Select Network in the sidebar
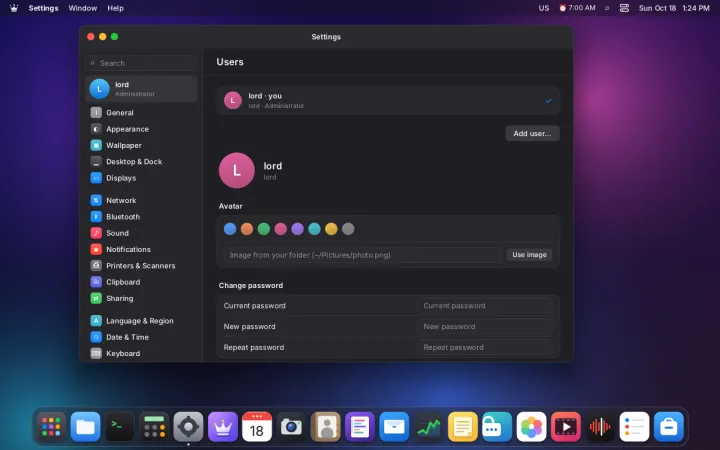 coord(141,200)
